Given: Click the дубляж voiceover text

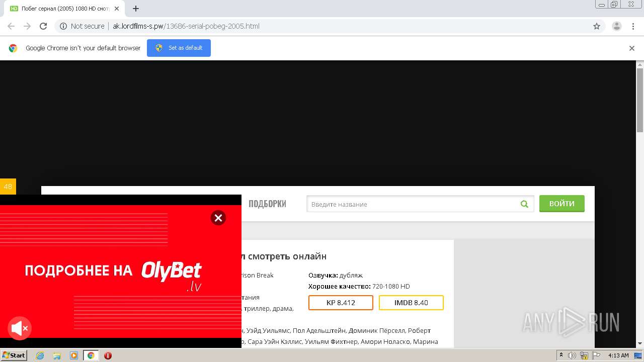Looking at the screenshot, I should tap(351, 275).
